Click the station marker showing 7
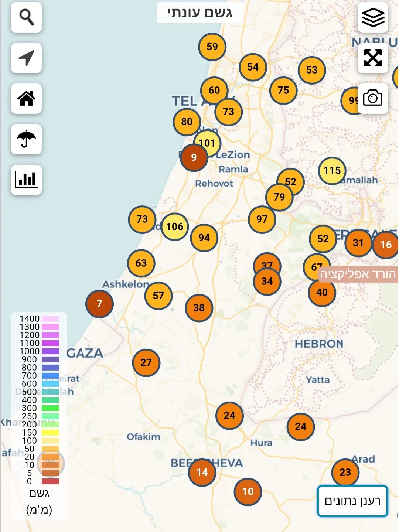 [x=99, y=304]
